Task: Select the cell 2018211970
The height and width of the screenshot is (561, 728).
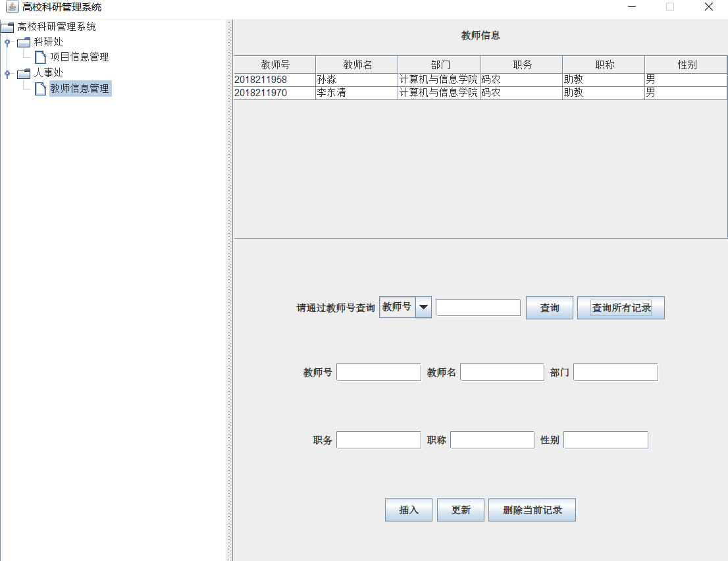Action: [x=275, y=93]
